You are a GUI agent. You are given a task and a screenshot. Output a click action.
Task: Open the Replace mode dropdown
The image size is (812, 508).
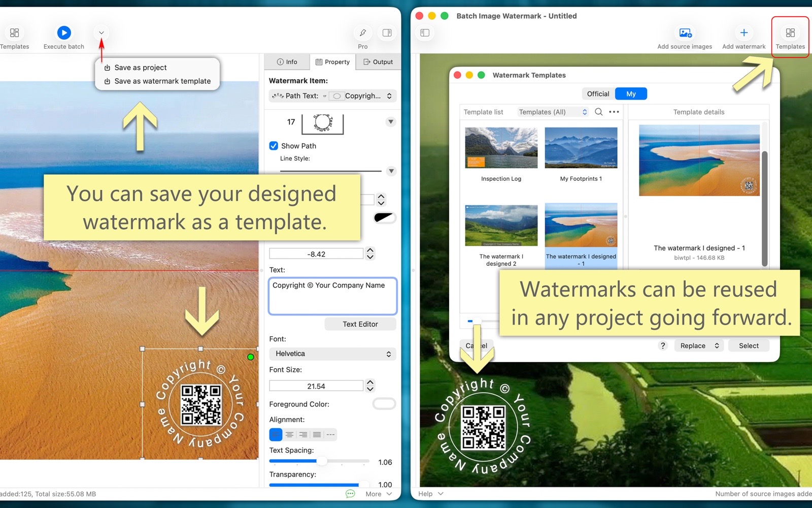pos(699,346)
